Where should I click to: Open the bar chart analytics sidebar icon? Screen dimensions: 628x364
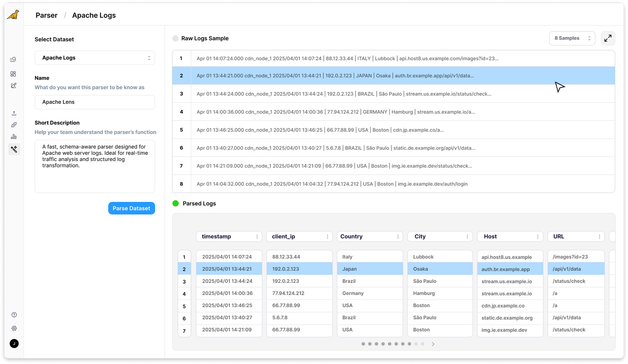click(x=14, y=137)
